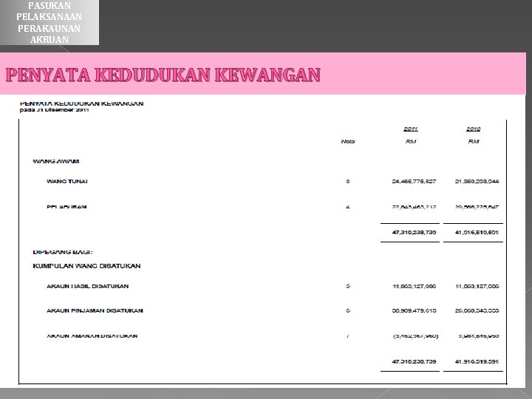Click the PASUKAN PELAKSANAAN PERAKAUNAN AKRUAN box

50,22
